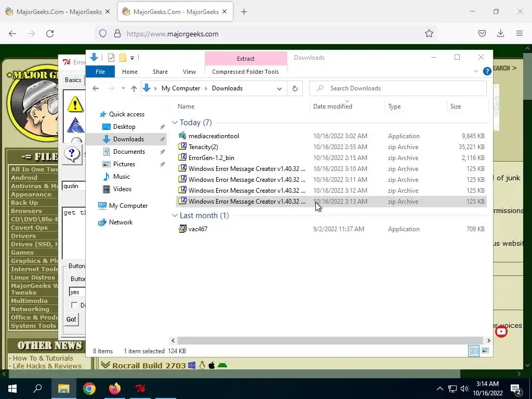Select the Tenacity(2) zip archive
Screen dimensions: 532x399
tap(203, 147)
